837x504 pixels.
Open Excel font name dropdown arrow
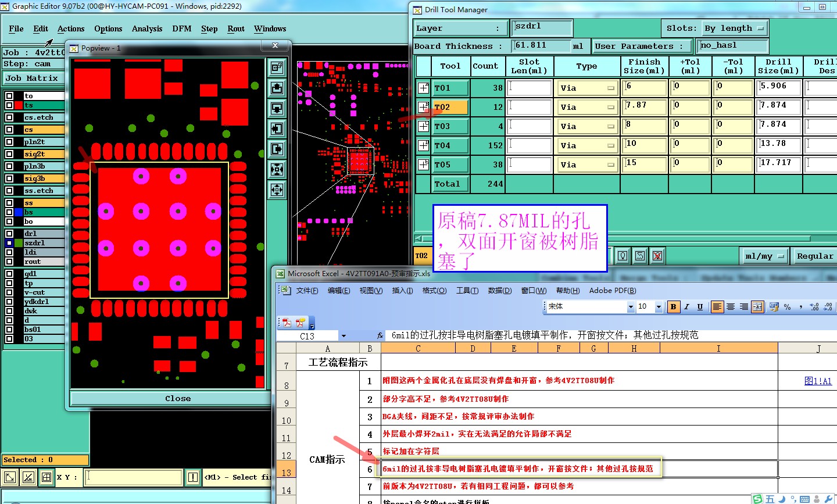631,307
